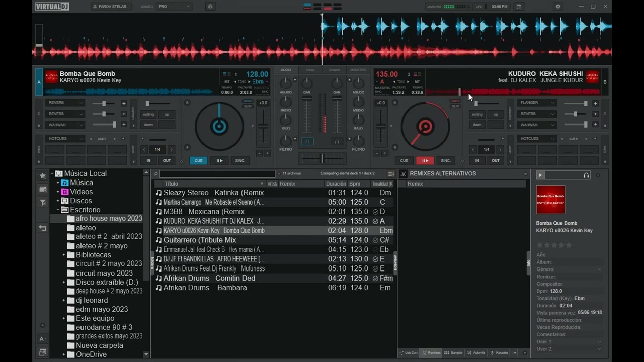Click the PAROV STELAR user button
Image resolution: width=644 pixels, height=362 pixels.
(x=111, y=7)
